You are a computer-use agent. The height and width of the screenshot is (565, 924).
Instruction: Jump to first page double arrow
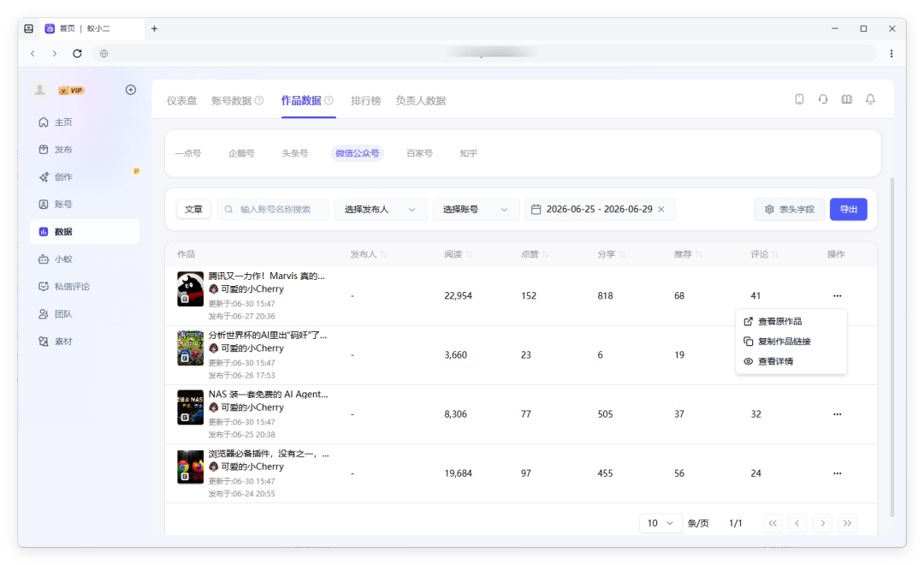[773, 523]
